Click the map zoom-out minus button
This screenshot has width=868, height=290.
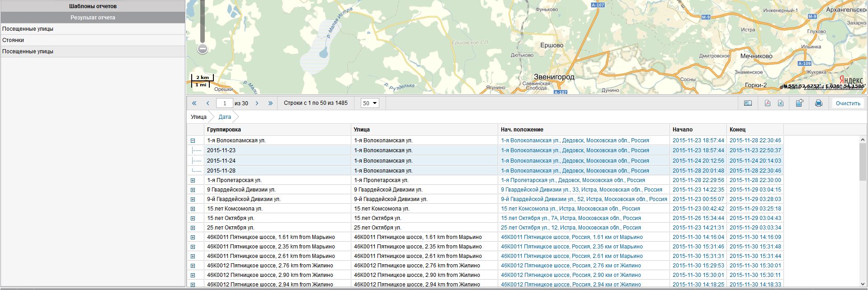click(x=203, y=48)
